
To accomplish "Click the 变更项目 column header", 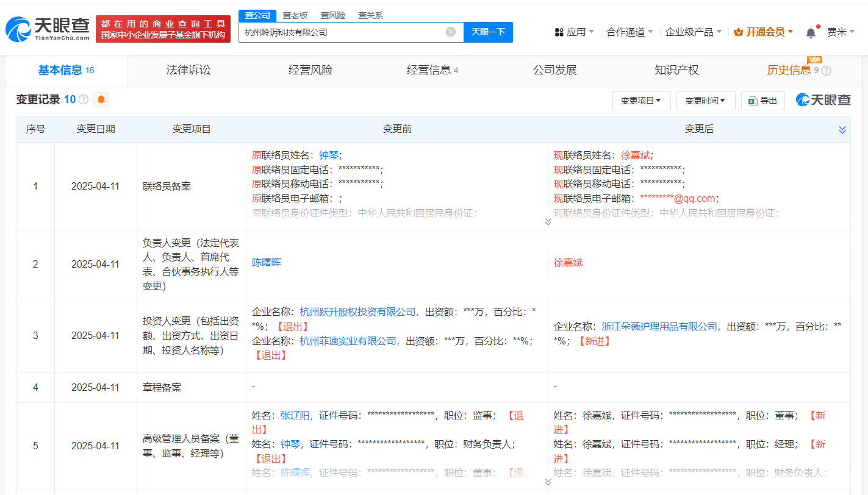I will 192,129.
